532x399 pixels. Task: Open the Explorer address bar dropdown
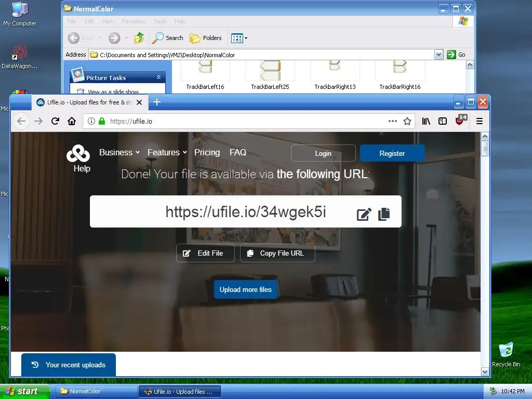(438, 54)
